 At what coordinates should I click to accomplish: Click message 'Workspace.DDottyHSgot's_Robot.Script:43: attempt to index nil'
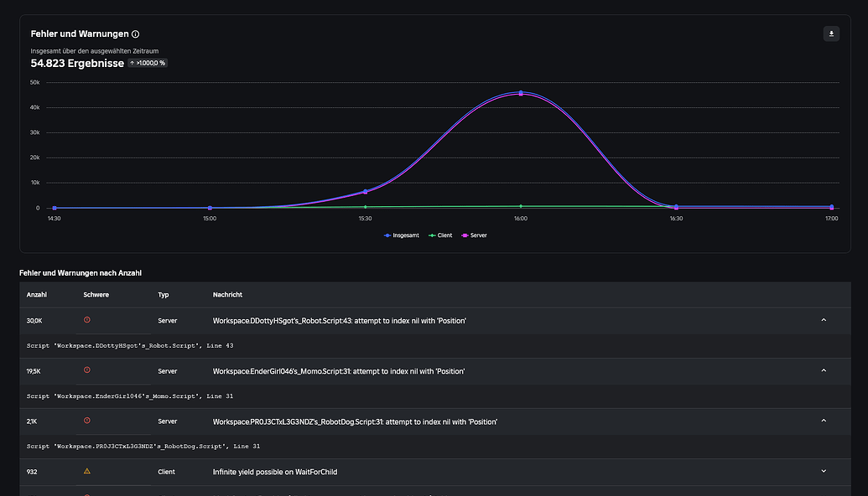point(340,321)
